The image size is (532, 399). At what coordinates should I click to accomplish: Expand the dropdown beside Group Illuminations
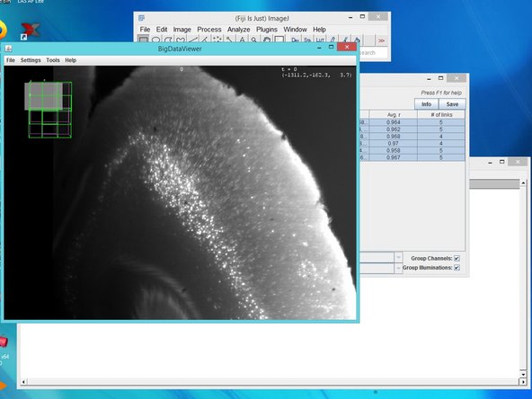[x=398, y=269]
